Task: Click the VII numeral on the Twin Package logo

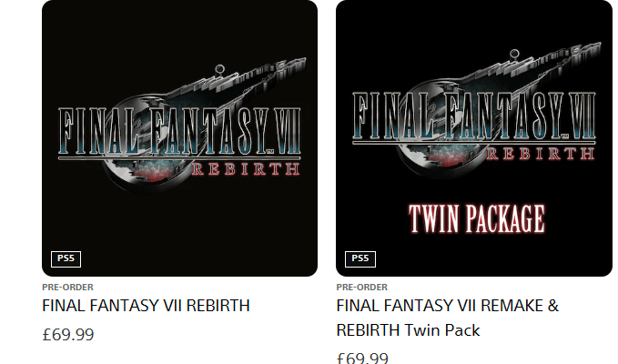Action: [x=583, y=116]
